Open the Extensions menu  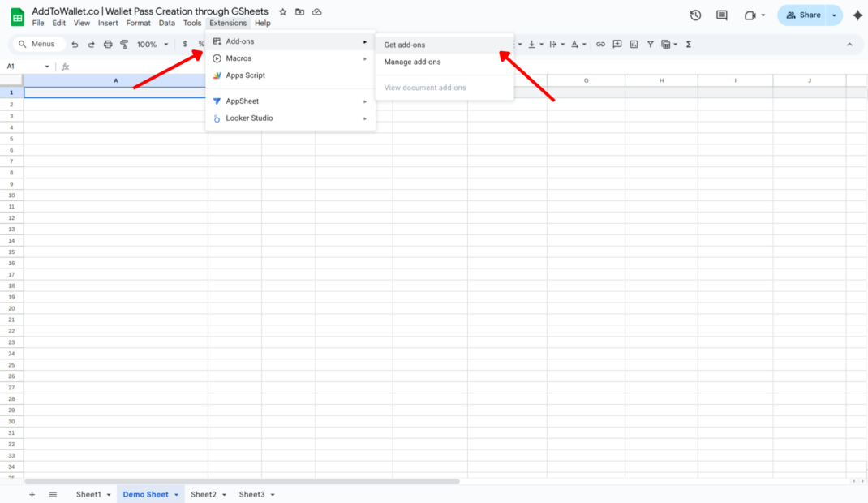click(x=227, y=23)
